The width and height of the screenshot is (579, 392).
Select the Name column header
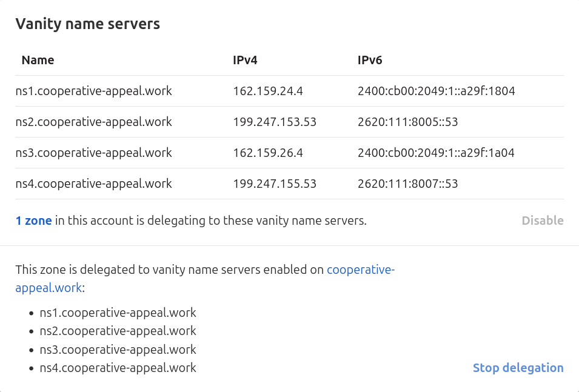click(38, 60)
